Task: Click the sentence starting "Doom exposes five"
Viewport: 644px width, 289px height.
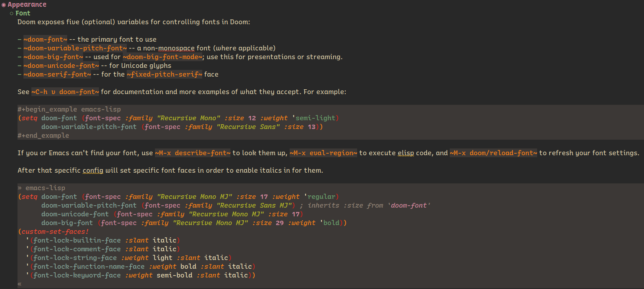Action: point(134,22)
